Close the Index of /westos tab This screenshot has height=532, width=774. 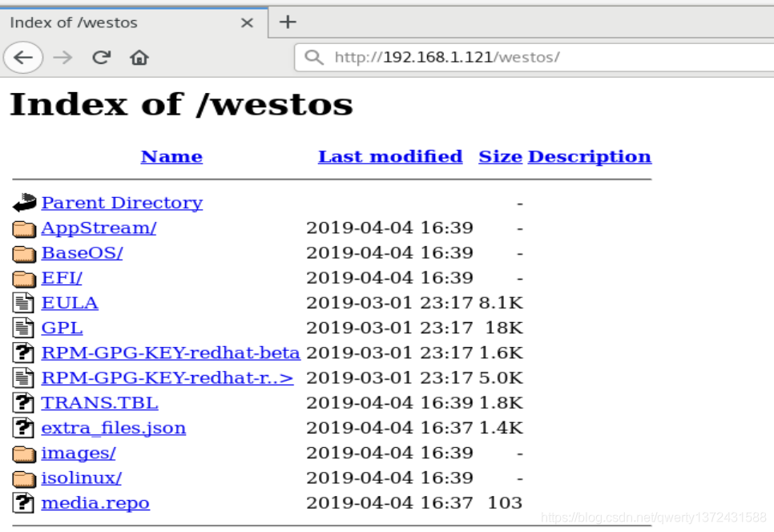(x=247, y=22)
